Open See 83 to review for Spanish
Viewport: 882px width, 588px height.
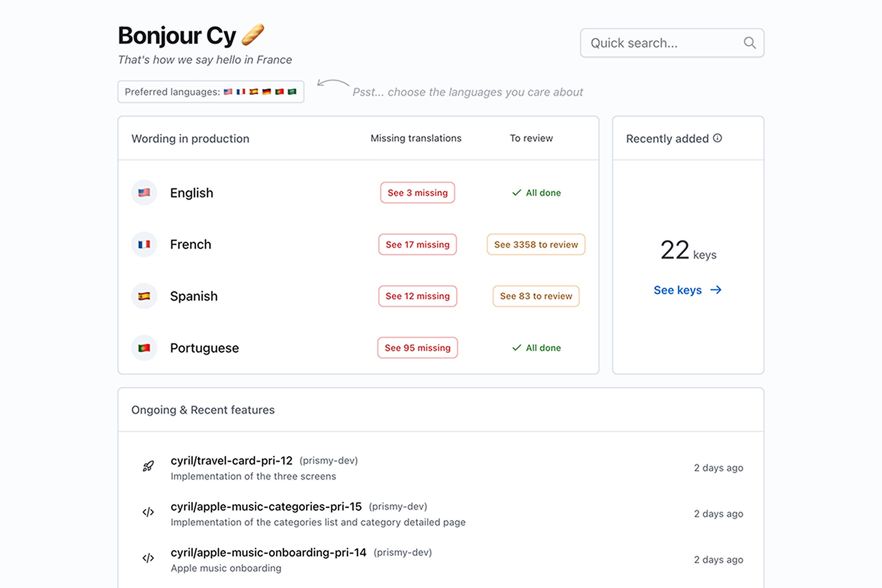[x=536, y=296]
